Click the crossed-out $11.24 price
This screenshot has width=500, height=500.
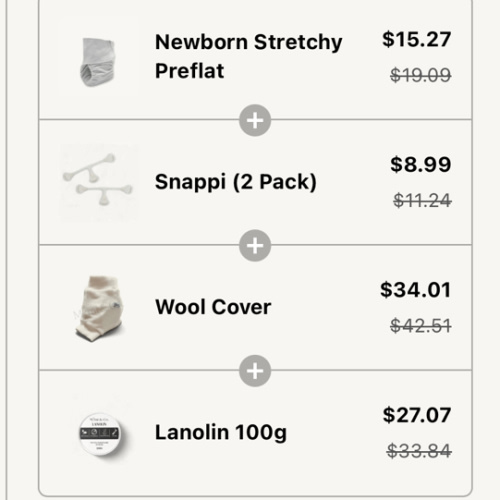(422, 200)
